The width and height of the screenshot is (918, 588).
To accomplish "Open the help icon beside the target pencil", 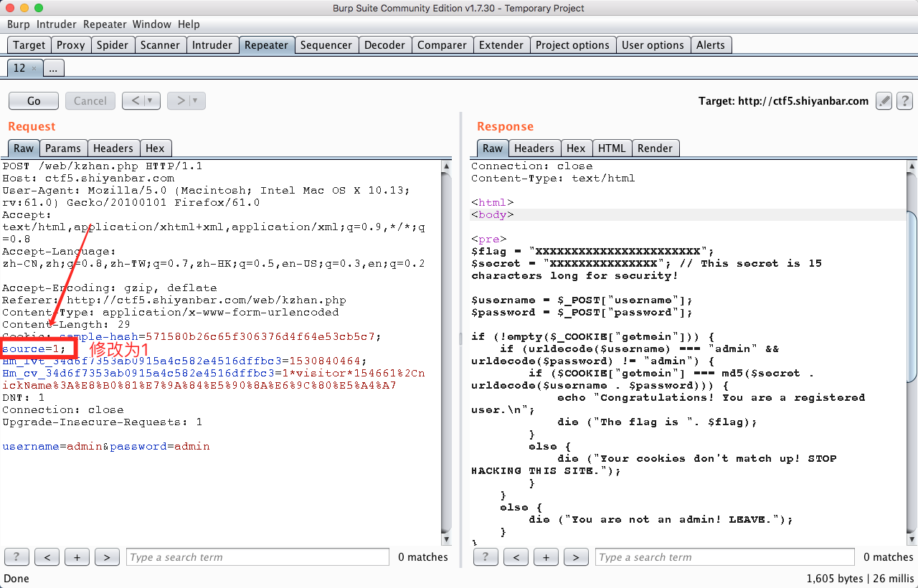I will pos(904,101).
